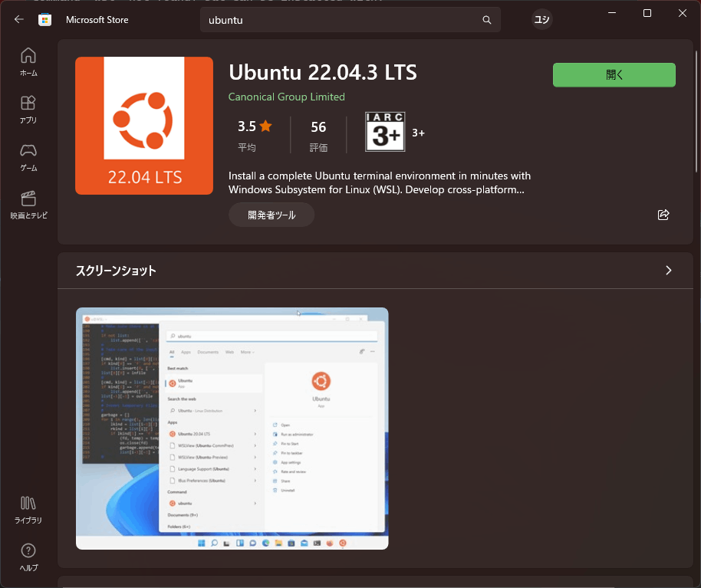Screen dimensions: 701x588
Task: Click the IARC 3+ rating badge
Action: 385,132
